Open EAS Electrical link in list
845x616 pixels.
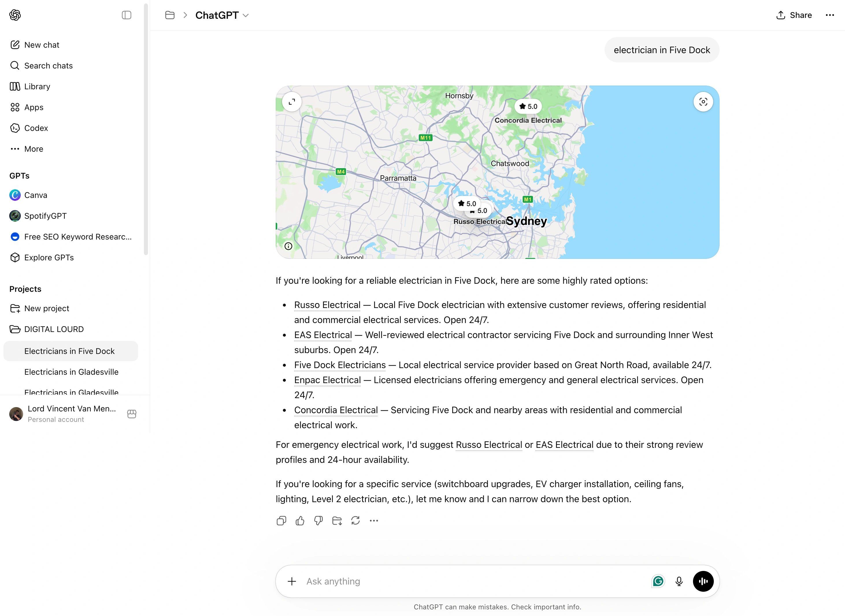[x=323, y=335]
